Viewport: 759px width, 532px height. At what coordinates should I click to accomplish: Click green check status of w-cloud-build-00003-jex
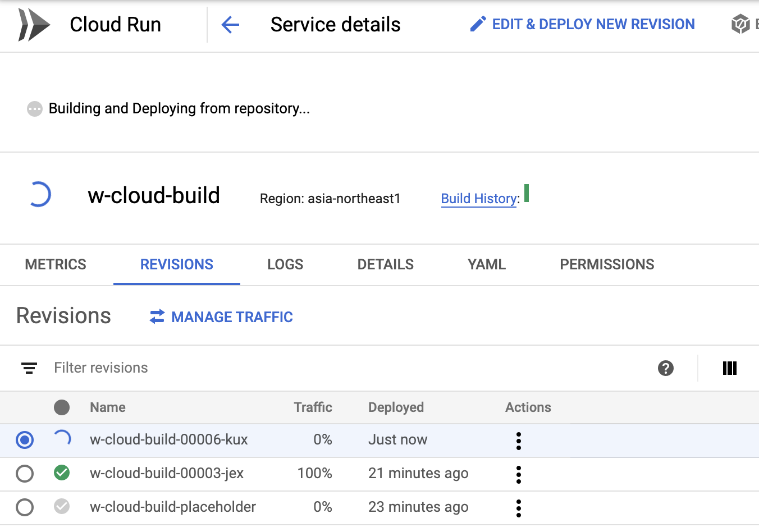[62, 473]
